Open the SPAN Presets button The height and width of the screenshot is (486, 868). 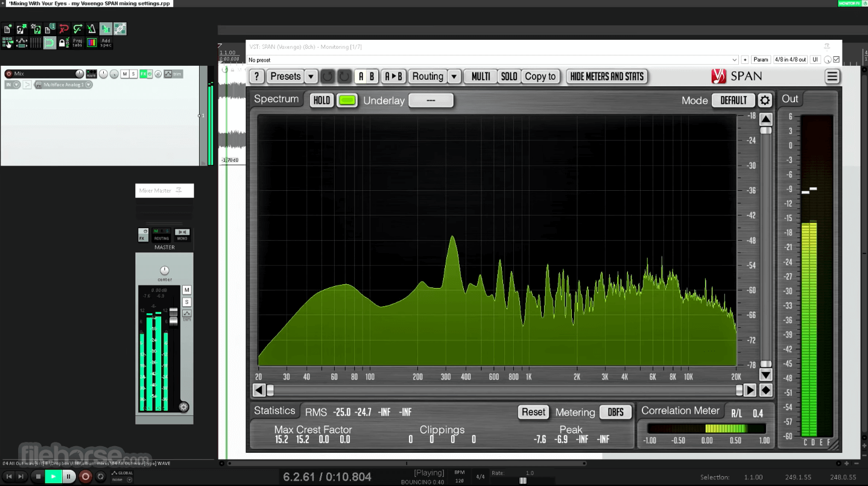tap(285, 77)
